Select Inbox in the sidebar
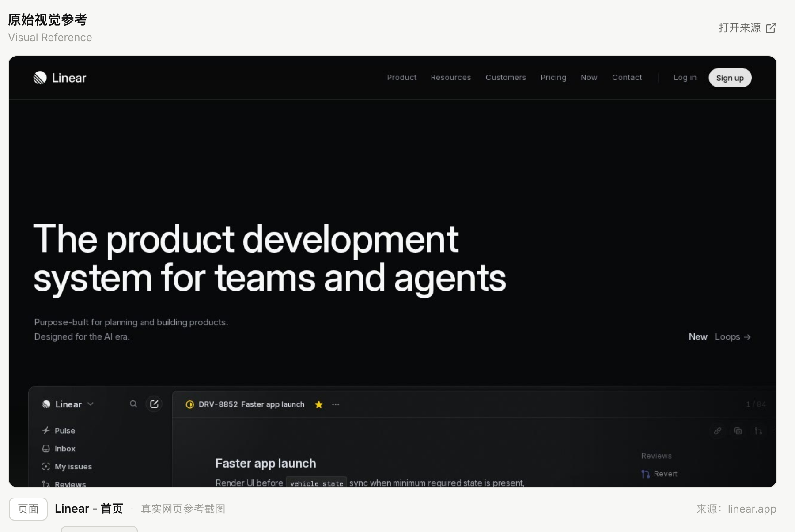 tap(65, 449)
